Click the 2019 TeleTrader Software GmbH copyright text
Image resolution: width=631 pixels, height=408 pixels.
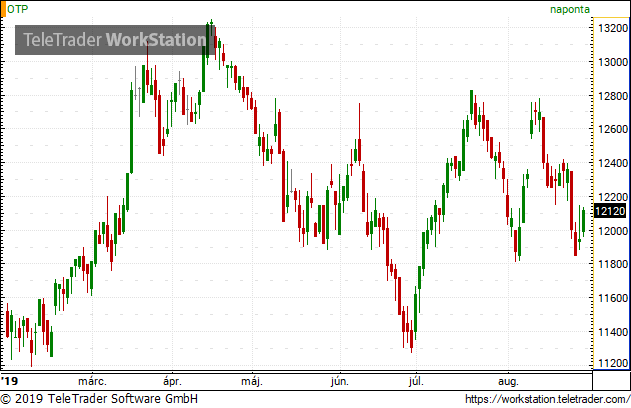[99, 399]
